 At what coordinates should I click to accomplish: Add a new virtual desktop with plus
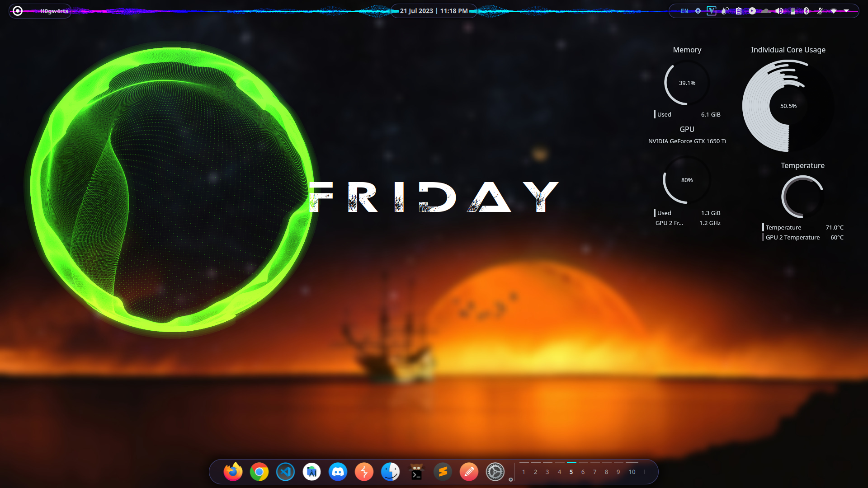click(644, 472)
